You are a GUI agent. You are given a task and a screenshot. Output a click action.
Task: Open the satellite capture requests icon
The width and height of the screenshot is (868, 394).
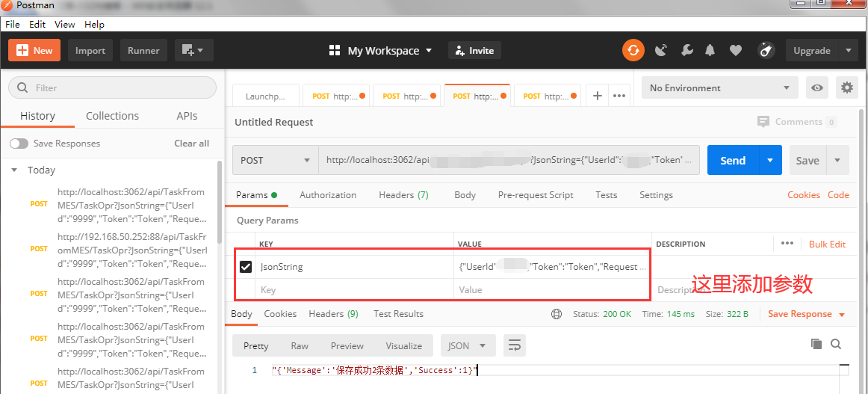pyautogui.click(x=660, y=50)
